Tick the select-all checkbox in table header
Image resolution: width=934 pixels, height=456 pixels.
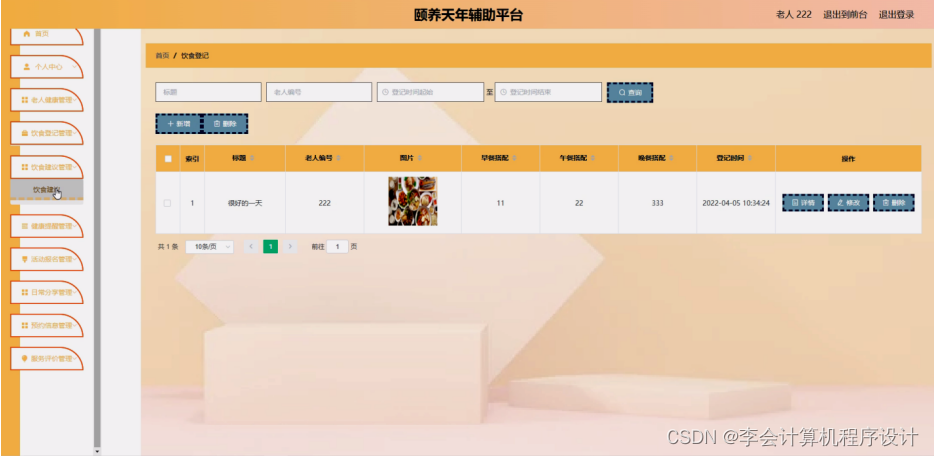[x=168, y=159]
